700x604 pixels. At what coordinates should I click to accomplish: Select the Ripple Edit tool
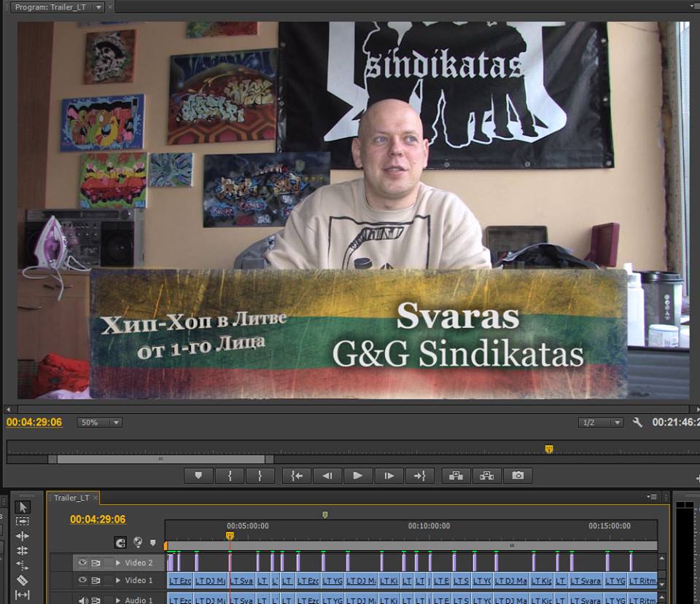tap(23, 536)
